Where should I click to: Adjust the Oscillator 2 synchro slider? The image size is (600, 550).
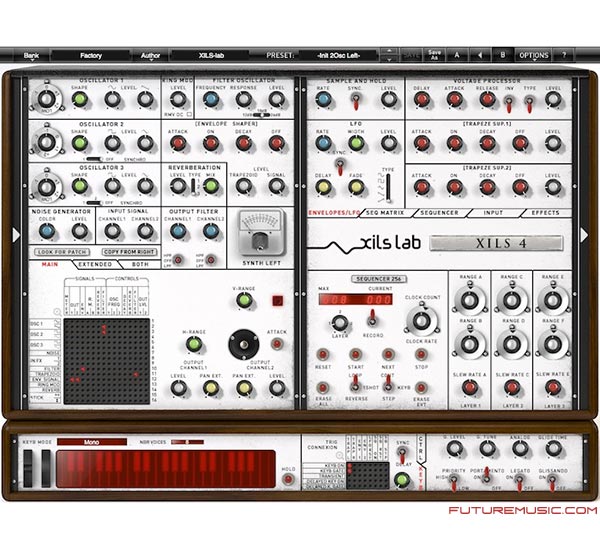coord(94,159)
